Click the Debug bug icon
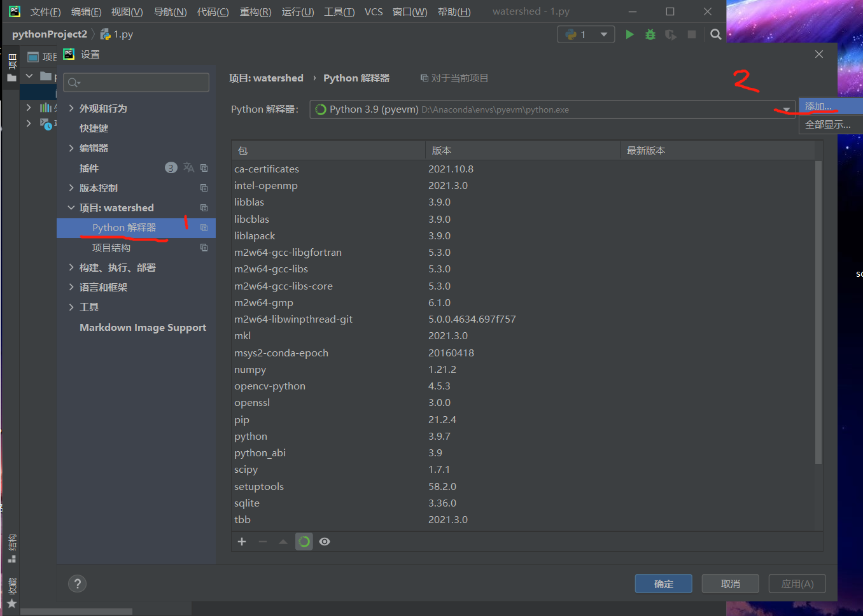This screenshot has width=863, height=616. [x=650, y=34]
